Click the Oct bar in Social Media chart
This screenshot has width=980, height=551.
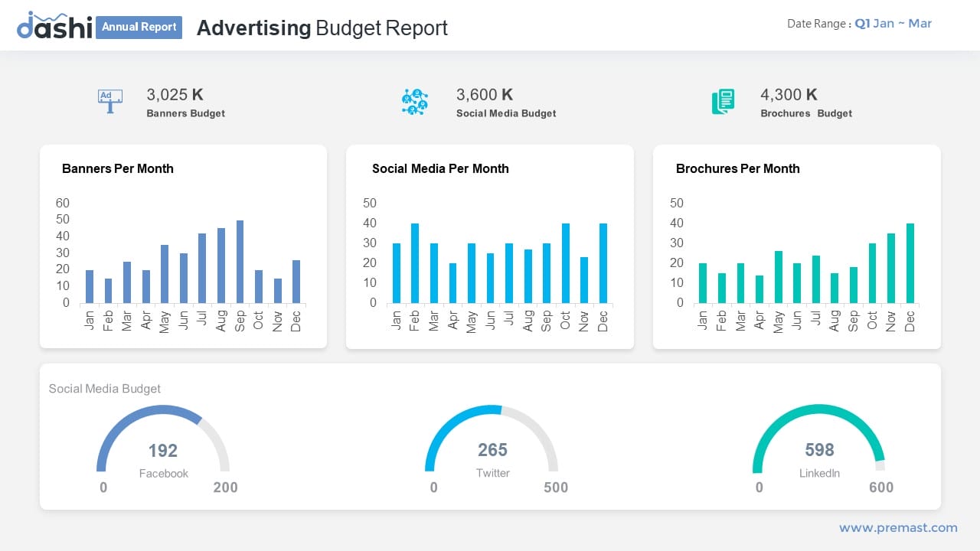[x=566, y=263]
